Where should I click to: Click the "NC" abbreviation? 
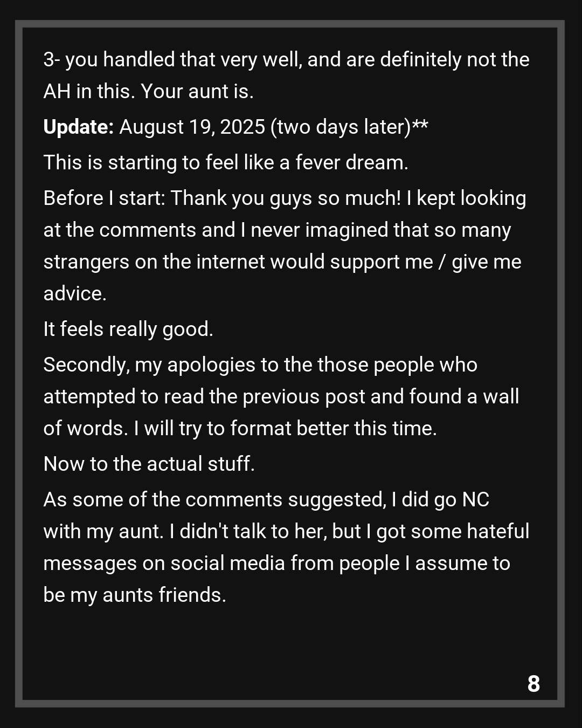(475, 500)
